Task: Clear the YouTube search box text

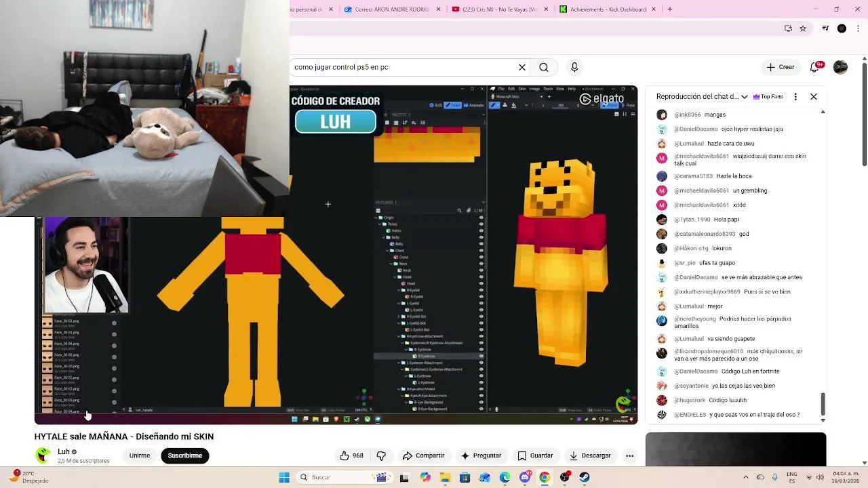Action: [x=522, y=67]
